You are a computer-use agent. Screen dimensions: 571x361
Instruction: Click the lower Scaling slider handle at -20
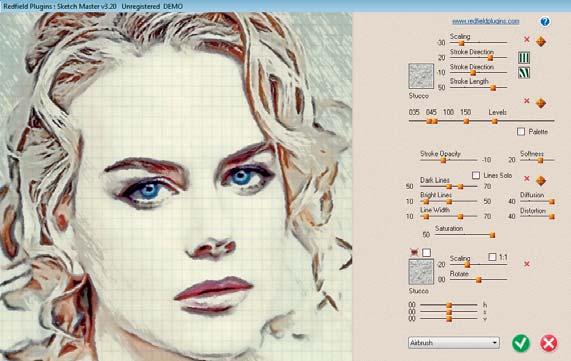point(467,265)
